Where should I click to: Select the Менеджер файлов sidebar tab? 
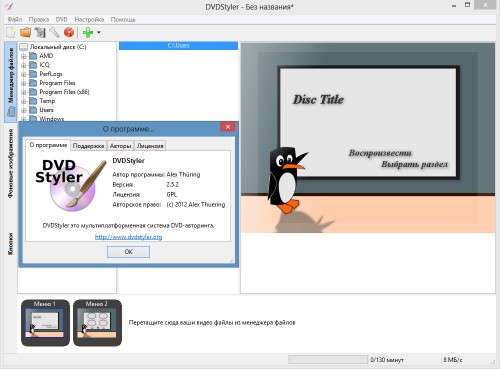coord(11,82)
